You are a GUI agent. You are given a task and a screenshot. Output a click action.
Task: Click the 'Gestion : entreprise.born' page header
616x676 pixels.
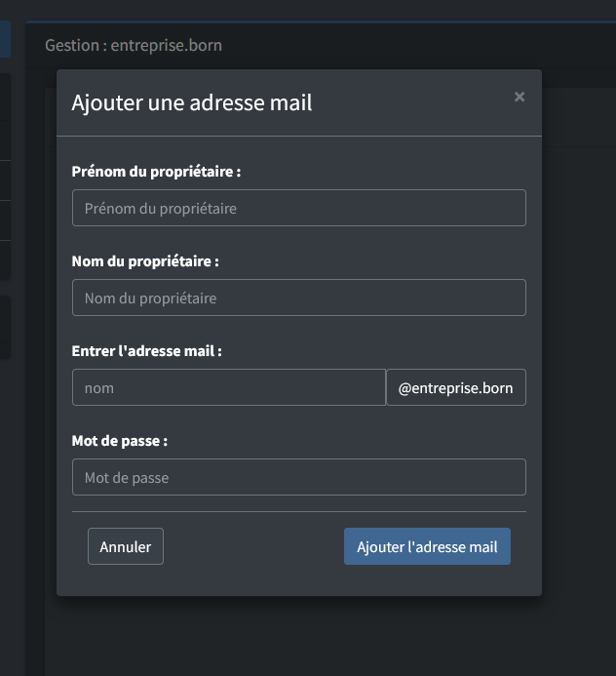[134, 45]
